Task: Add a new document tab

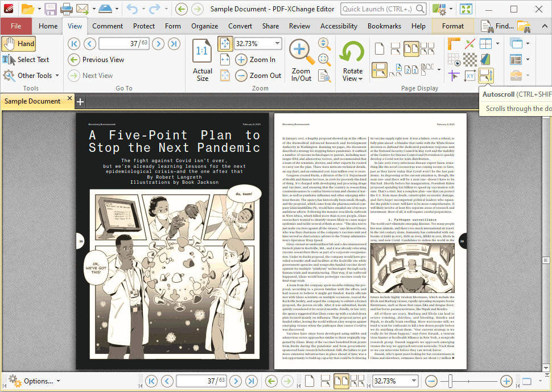Action: click(80, 102)
